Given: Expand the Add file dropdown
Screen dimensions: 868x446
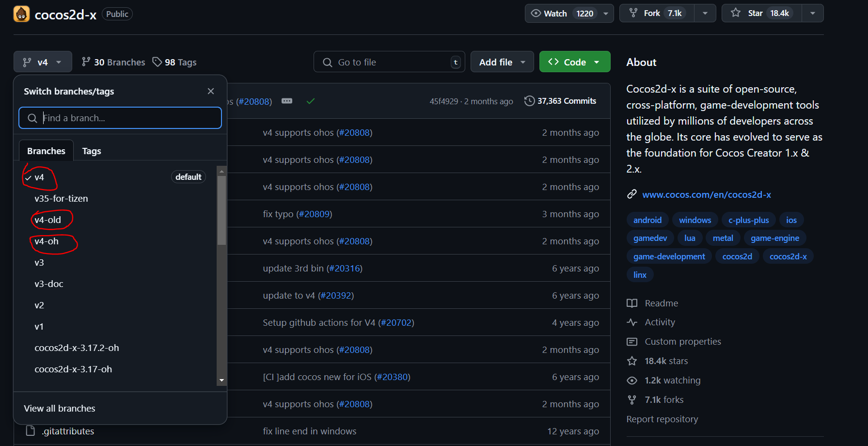Looking at the screenshot, I should (x=502, y=62).
